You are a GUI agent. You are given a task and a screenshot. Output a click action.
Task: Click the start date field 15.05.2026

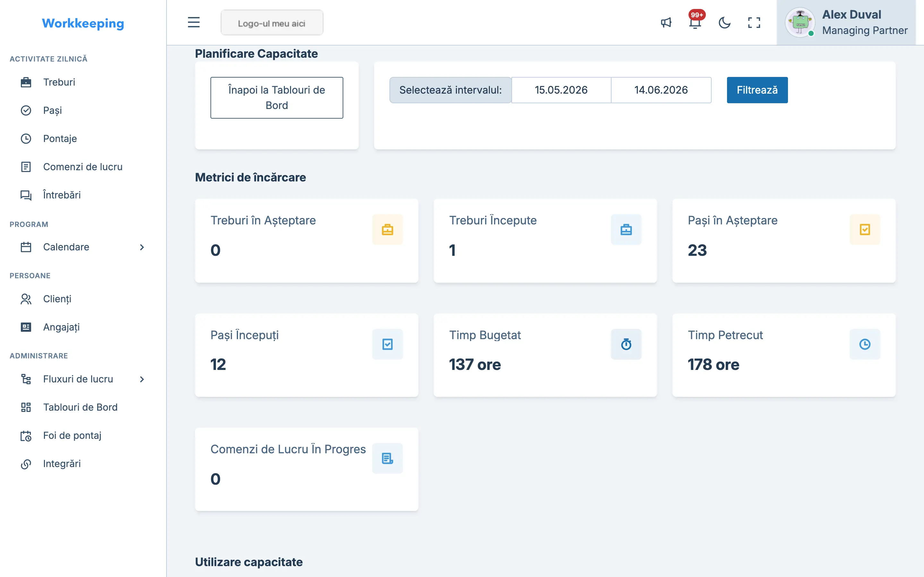[561, 90]
